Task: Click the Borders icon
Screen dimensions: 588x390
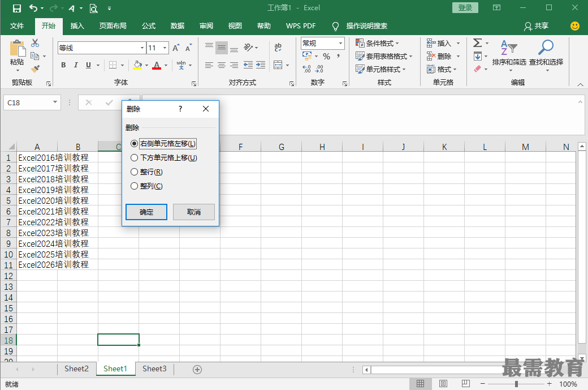Action: point(113,65)
